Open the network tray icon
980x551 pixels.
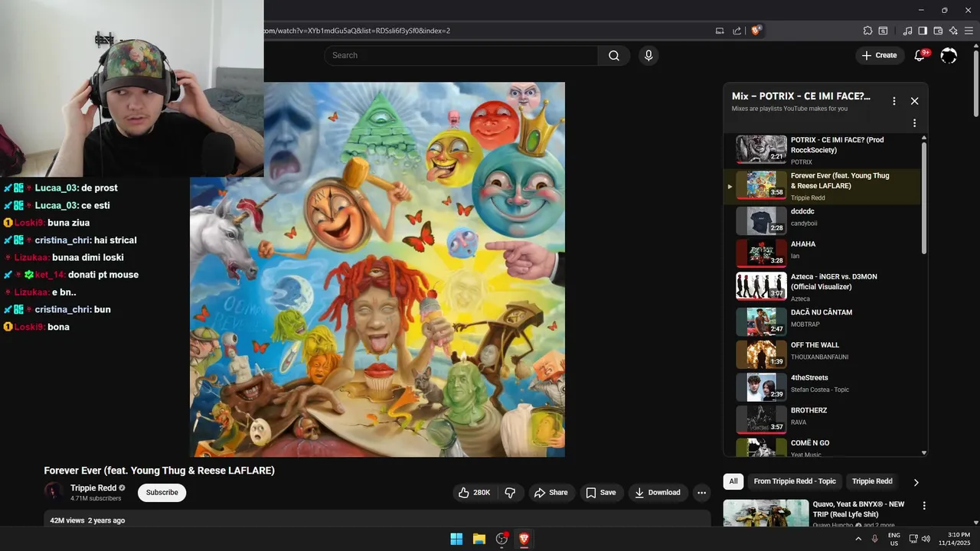tap(913, 539)
